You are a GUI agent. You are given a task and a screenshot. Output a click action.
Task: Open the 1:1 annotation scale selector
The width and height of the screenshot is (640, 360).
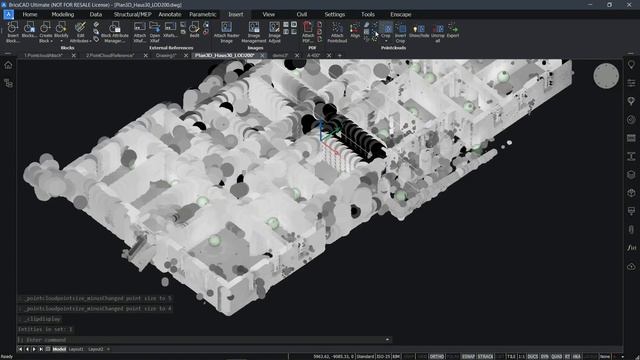(x=522, y=356)
